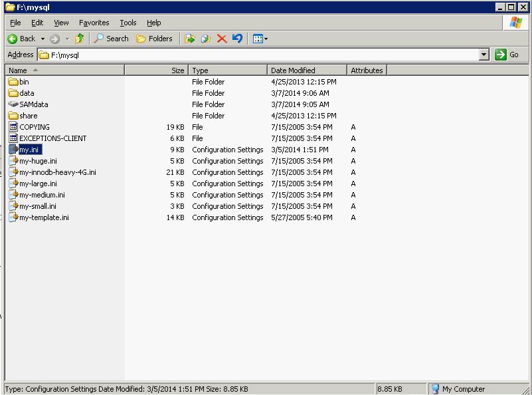
Task: Click the my-medium.ini file icon
Action: point(13,195)
